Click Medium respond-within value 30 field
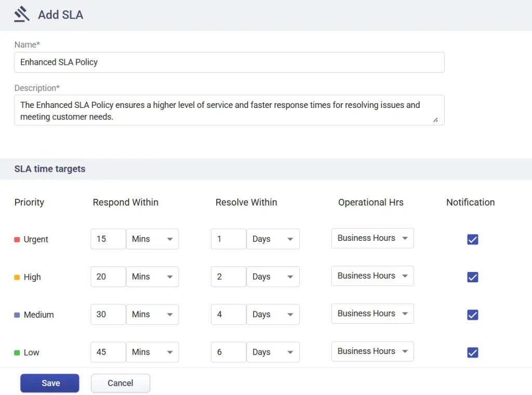This screenshot has width=532, height=395. pyautogui.click(x=108, y=315)
